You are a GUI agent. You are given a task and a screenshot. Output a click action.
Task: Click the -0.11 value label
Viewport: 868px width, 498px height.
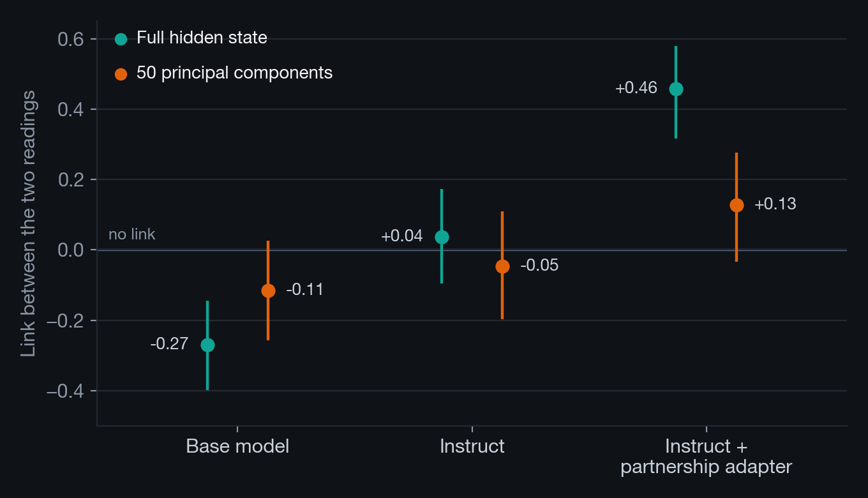click(305, 290)
